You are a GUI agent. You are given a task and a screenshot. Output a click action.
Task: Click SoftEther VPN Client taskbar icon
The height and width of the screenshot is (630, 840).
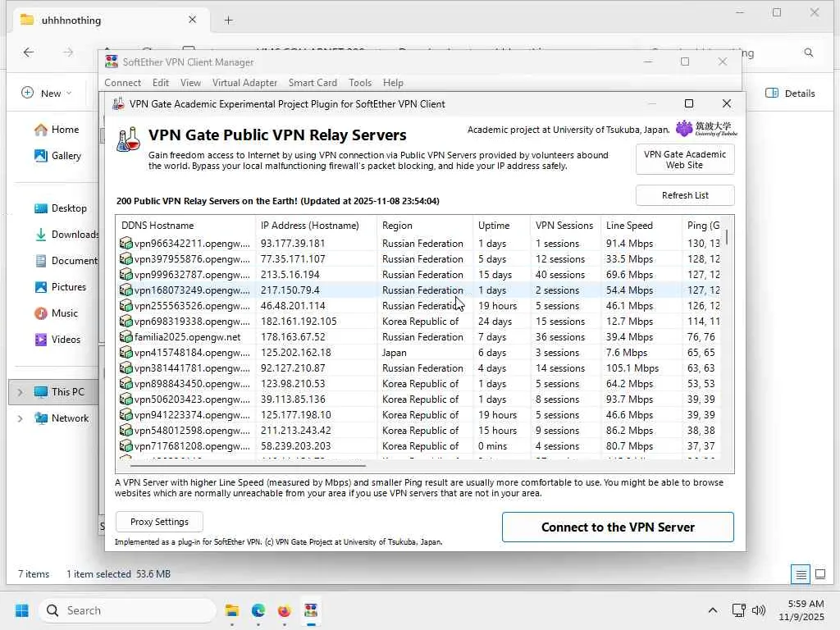[311, 610]
